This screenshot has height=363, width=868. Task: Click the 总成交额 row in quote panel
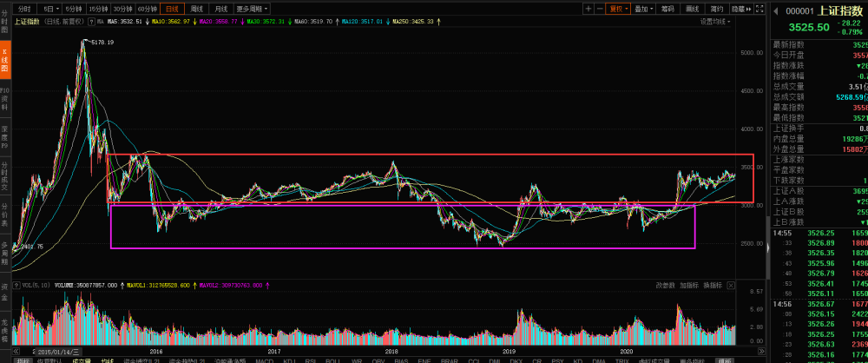820,97
